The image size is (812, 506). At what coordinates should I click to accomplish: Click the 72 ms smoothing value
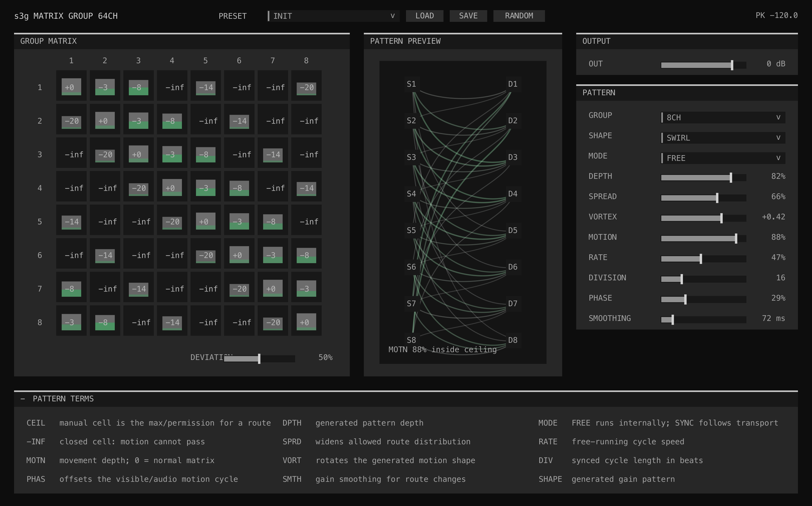[773, 318]
